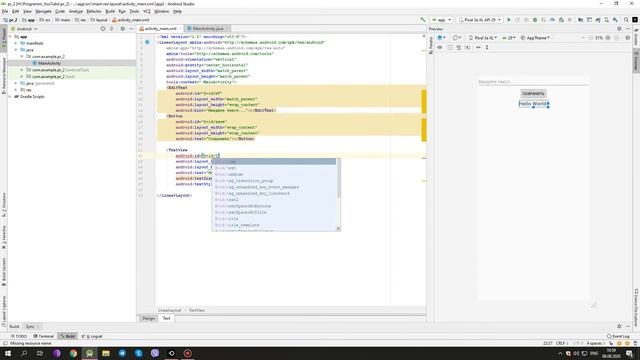Image resolution: width=640 pixels, height=360 pixels.
Task: Click TextView breadcrumb below the editor
Action: point(197,310)
